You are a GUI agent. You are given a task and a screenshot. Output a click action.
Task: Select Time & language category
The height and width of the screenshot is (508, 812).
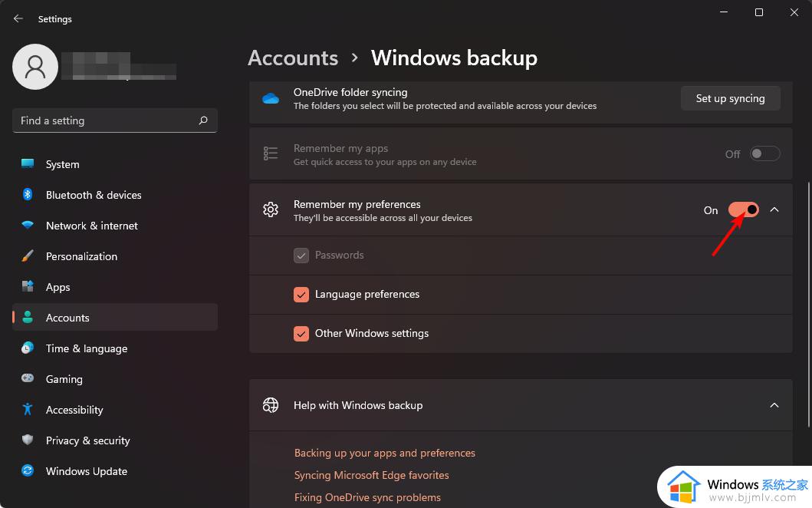coord(115,348)
